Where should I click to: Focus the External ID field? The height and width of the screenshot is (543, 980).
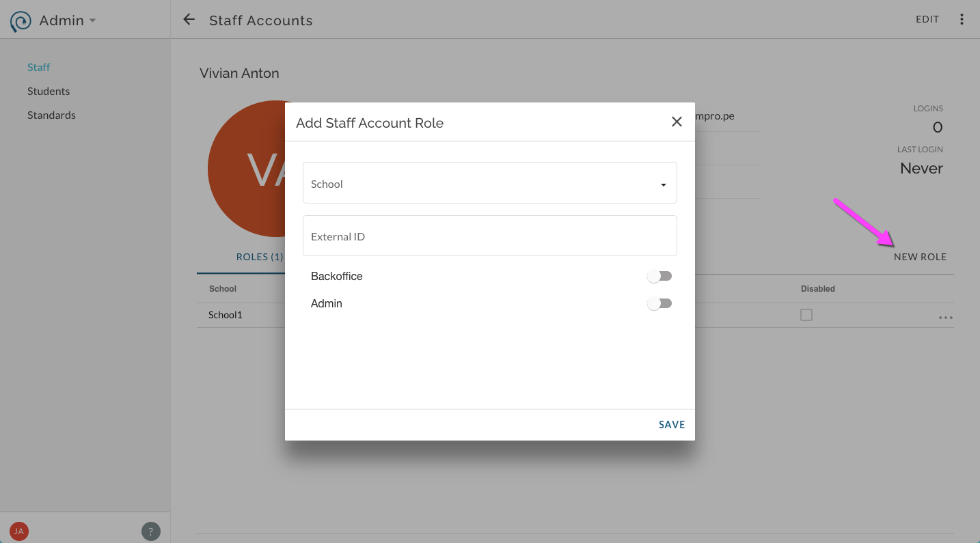click(x=490, y=236)
